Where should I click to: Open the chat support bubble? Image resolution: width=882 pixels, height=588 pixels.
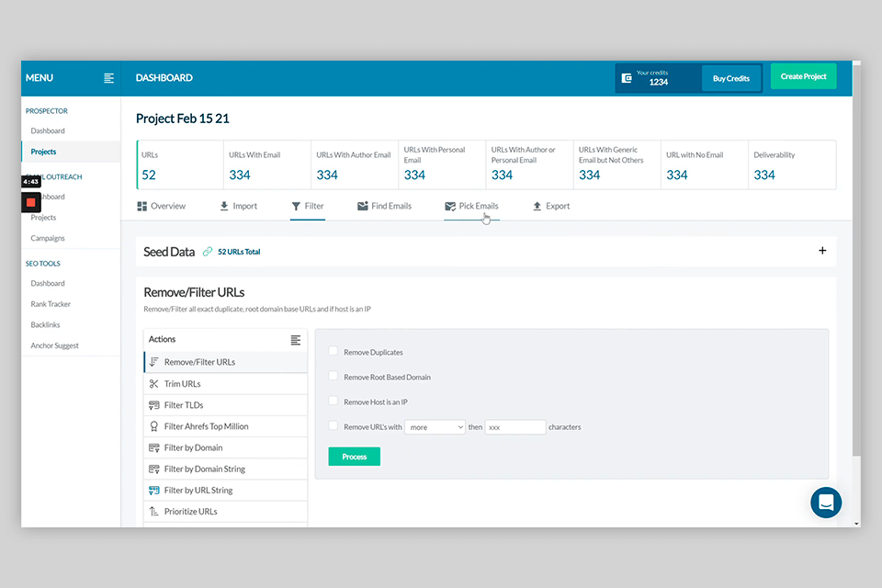pos(826,503)
